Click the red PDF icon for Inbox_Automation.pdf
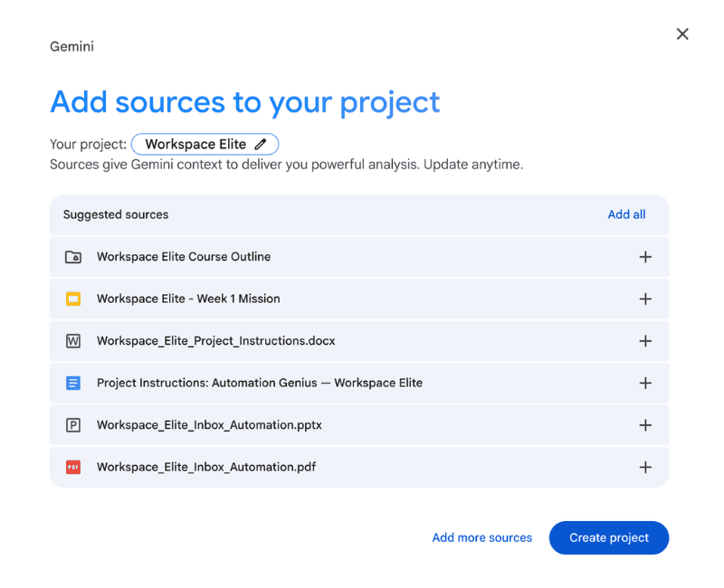This screenshot has height=588, width=724. click(73, 467)
